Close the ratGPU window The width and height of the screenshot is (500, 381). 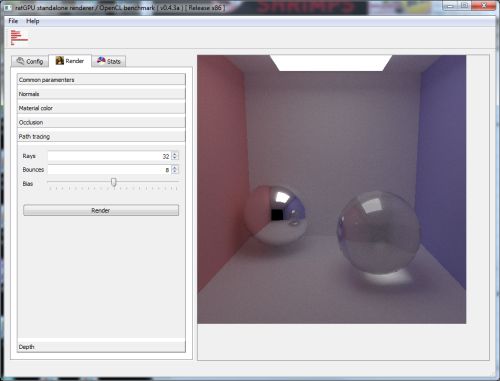pos(484,6)
